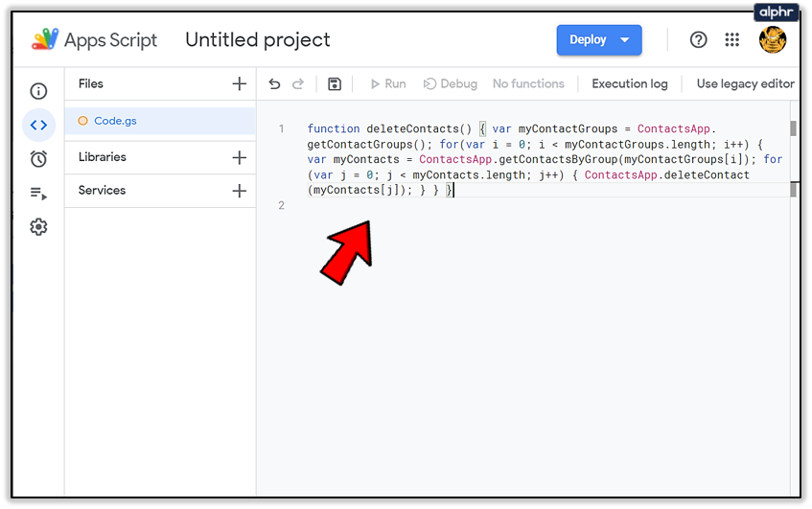812x509 pixels.
Task: Add a new file with plus icon
Action: click(x=240, y=84)
